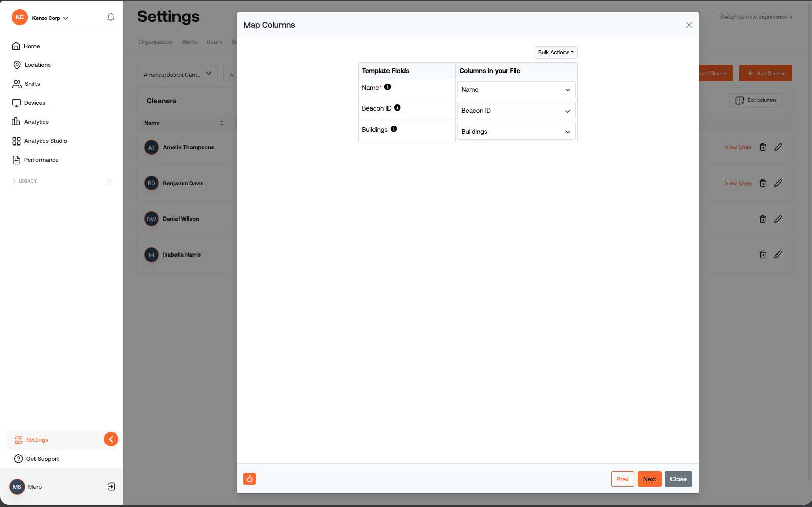This screenshot has height=507, width=812.
Task: Click the Shifts people icon
Action: pos(17,84)
